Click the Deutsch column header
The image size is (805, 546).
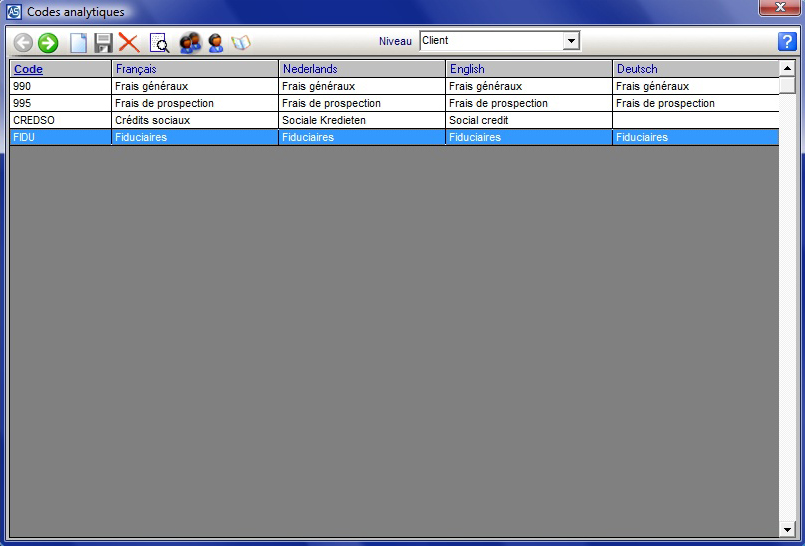click(x=696, y=69)
